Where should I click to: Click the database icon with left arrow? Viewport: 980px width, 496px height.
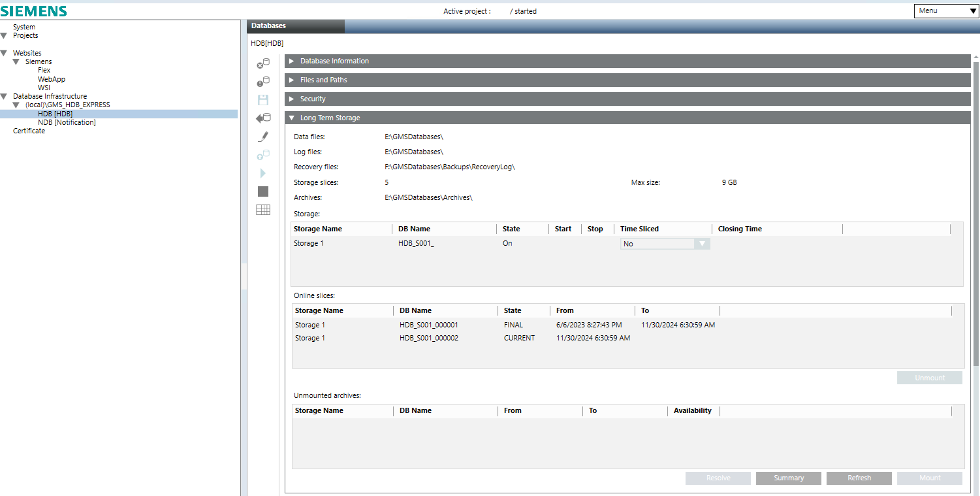[263, 118]
